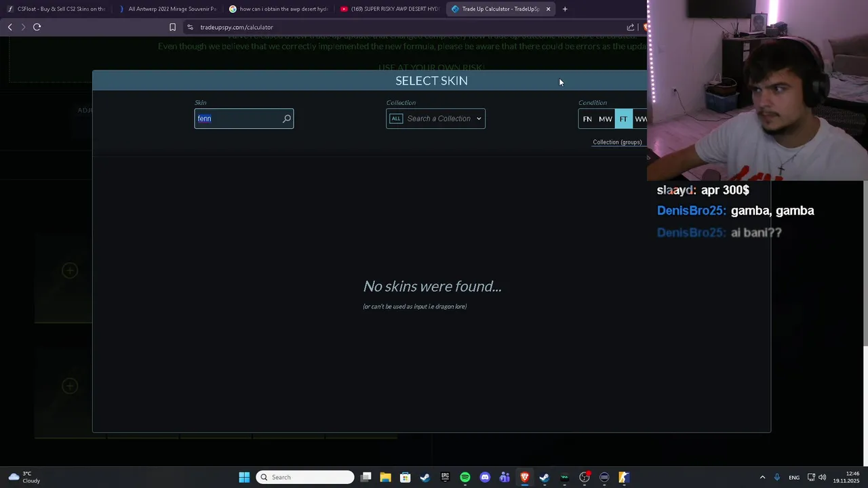Screen dimensions: 868x488
Task: Open a new browser tab
Action: tap(565, 9)
